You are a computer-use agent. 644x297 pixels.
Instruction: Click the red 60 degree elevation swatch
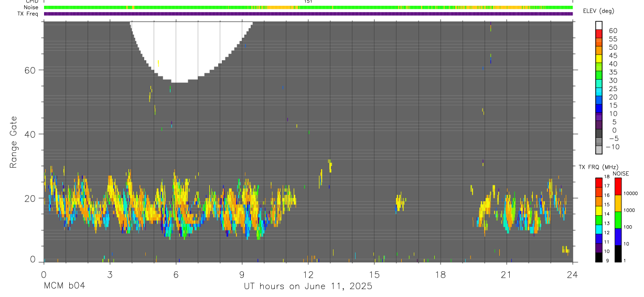click(x=598, y=34)
